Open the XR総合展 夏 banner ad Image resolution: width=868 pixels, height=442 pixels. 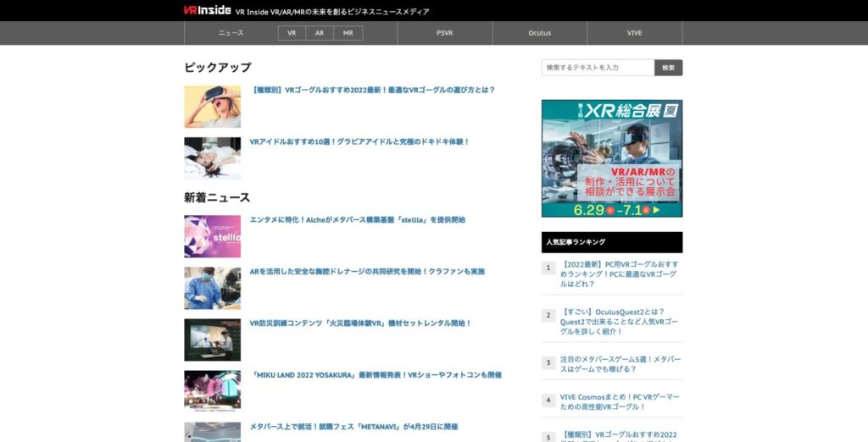612,158
